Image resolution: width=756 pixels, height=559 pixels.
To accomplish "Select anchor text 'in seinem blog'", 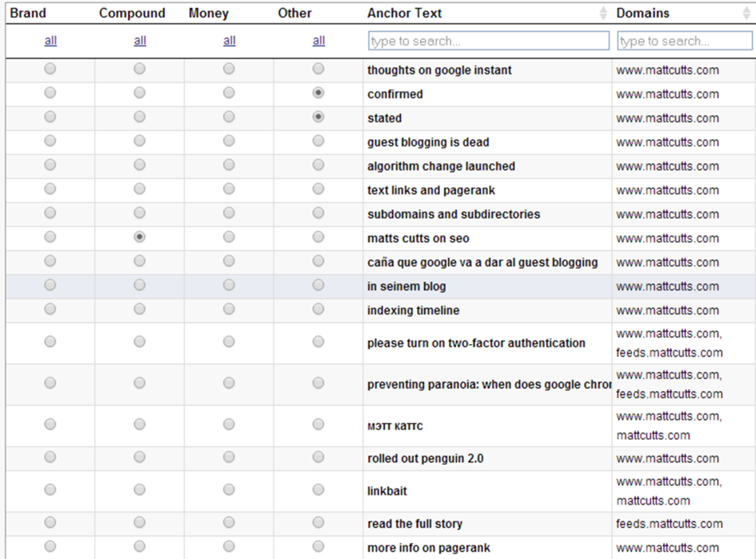I will pyautogui.click(x=407, y=287).
